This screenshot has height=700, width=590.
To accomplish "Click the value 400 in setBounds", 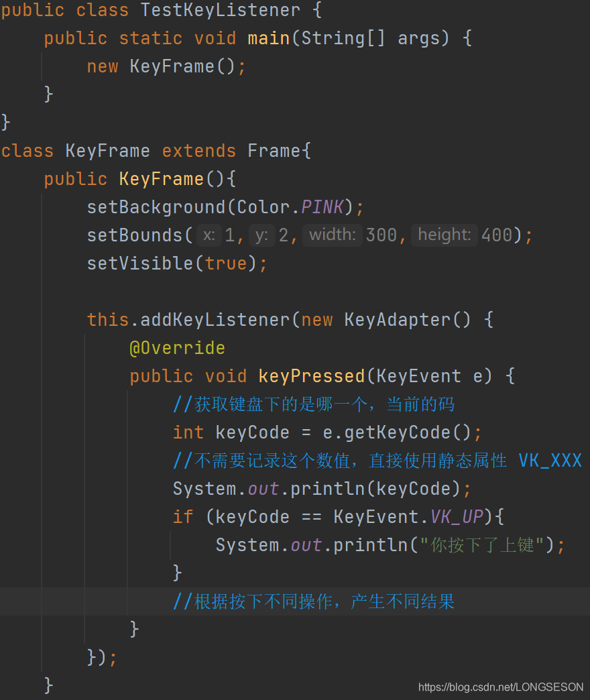I will (x=497, y=235).
